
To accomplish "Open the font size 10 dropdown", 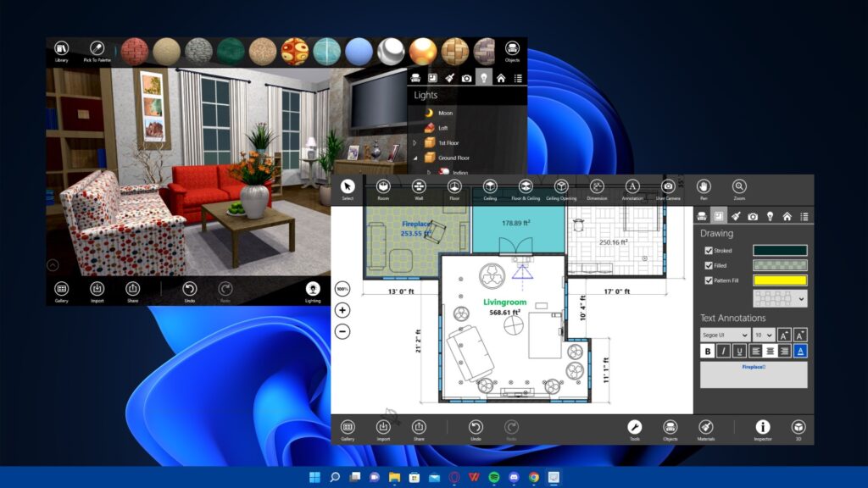I will [x=764, y=335].
